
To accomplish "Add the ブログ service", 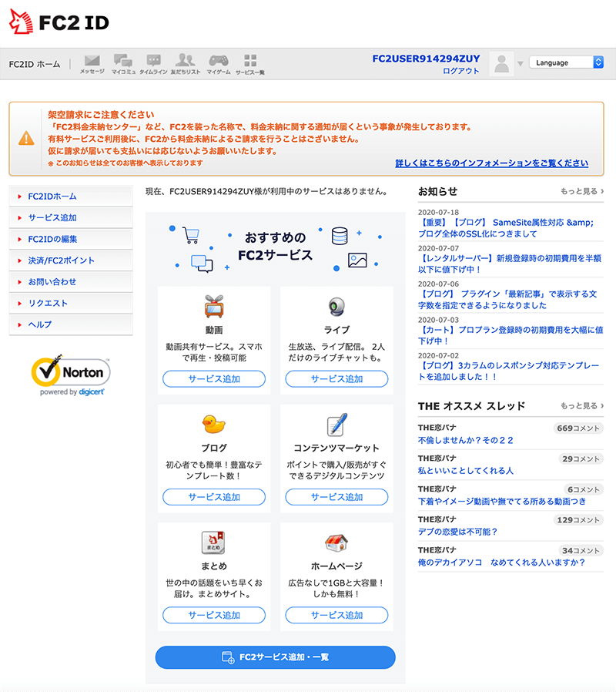I will (214, 497).
